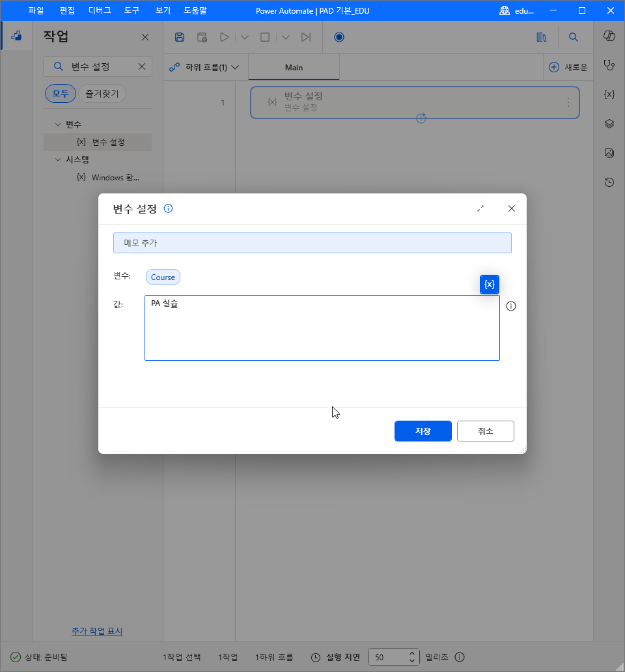The image size is (625, 672).
Task: Open the 보기 menu
Action: (163, 10)
